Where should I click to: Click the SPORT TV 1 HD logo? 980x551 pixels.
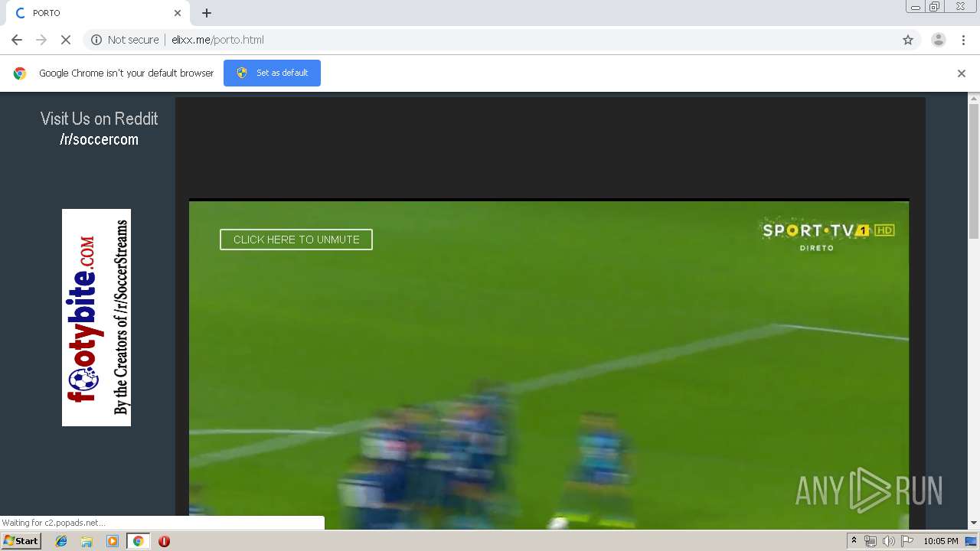pos(828,235)
